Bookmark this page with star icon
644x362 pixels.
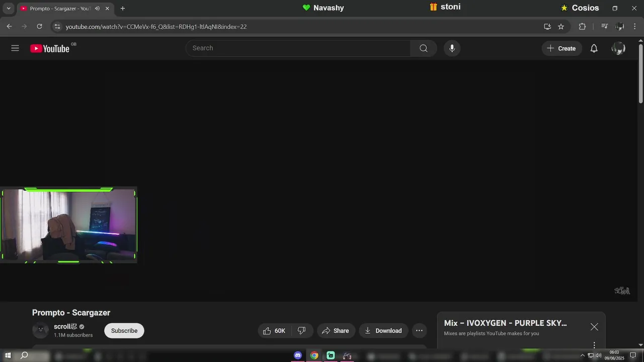pyautogui.click(x=561, y=27)
